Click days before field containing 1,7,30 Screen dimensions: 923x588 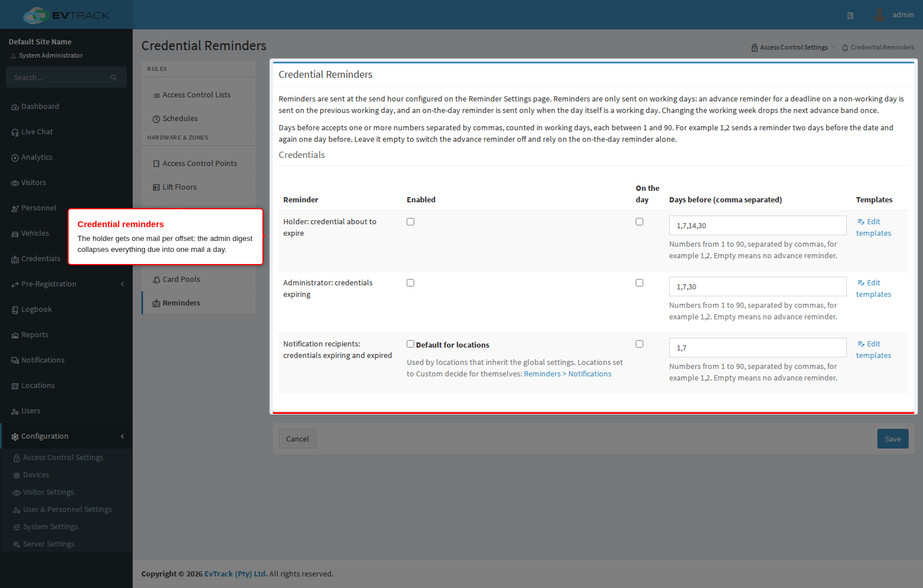click(758, 287)
